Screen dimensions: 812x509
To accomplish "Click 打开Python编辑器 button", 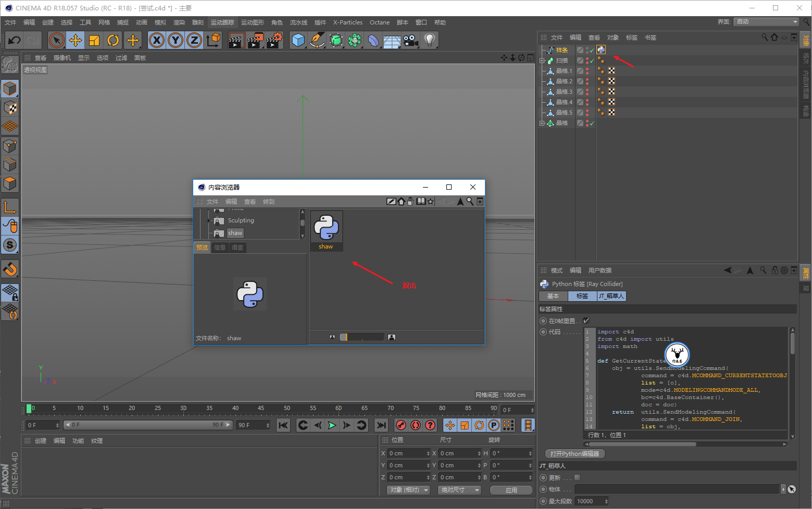I will coord(574,454).
